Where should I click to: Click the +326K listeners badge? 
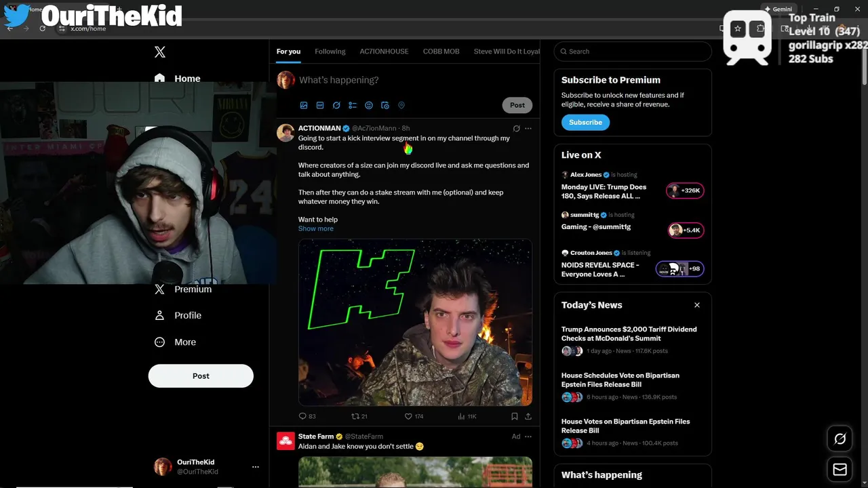(686, 191)
